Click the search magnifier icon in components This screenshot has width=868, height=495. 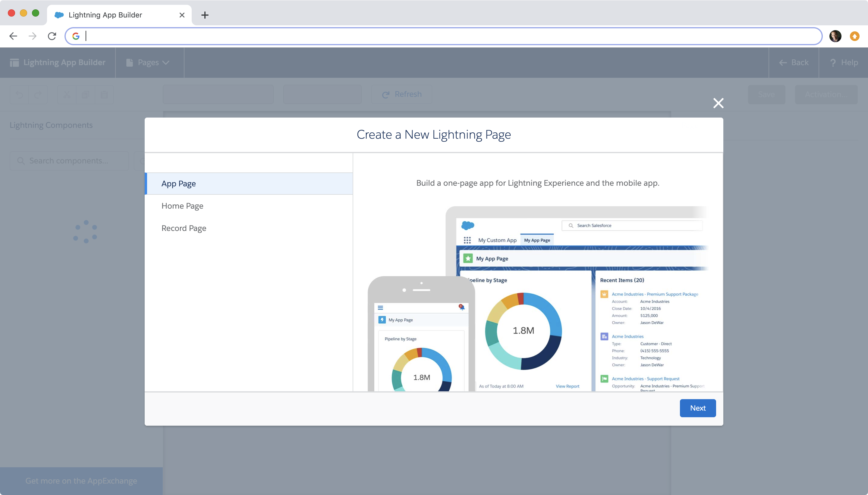click(21, 161)
